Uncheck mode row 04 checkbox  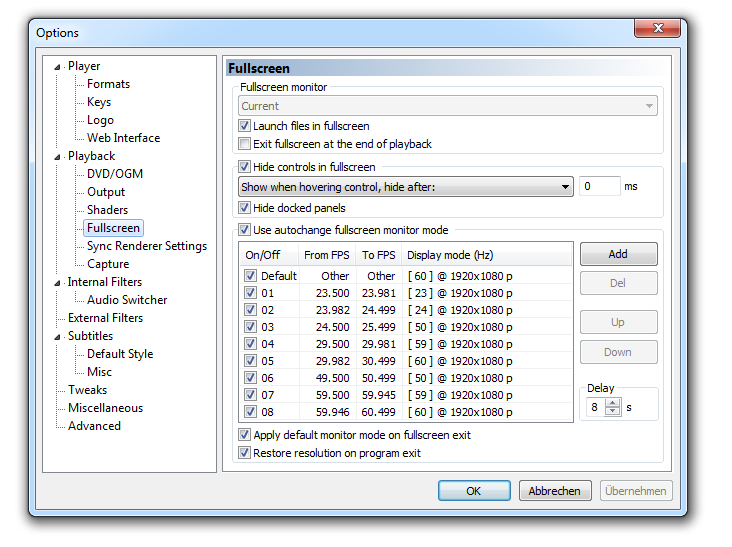(x=250, y=344)
